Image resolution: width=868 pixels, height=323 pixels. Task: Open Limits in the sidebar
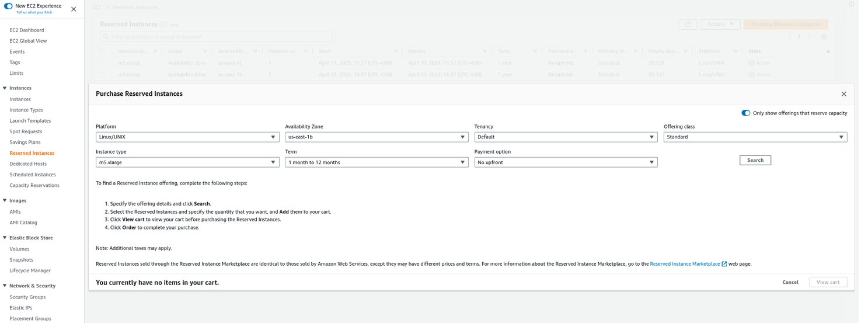[x=16, y=73]
